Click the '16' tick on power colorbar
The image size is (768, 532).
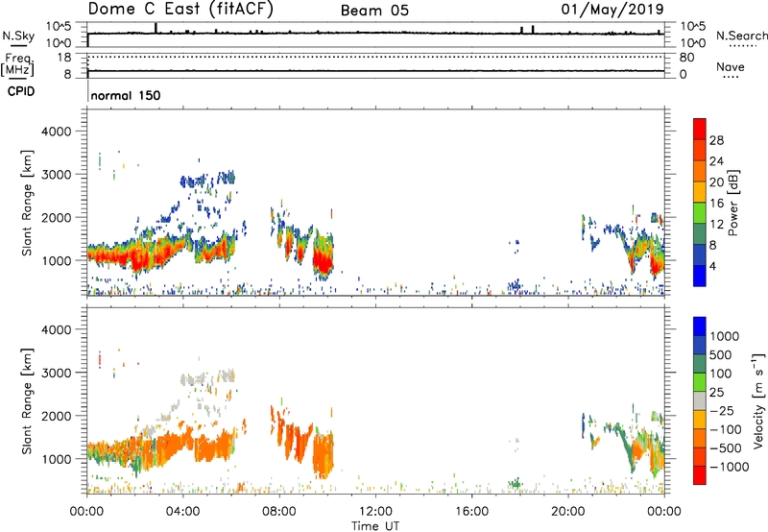pyautogui.click(x=716, y=204)
